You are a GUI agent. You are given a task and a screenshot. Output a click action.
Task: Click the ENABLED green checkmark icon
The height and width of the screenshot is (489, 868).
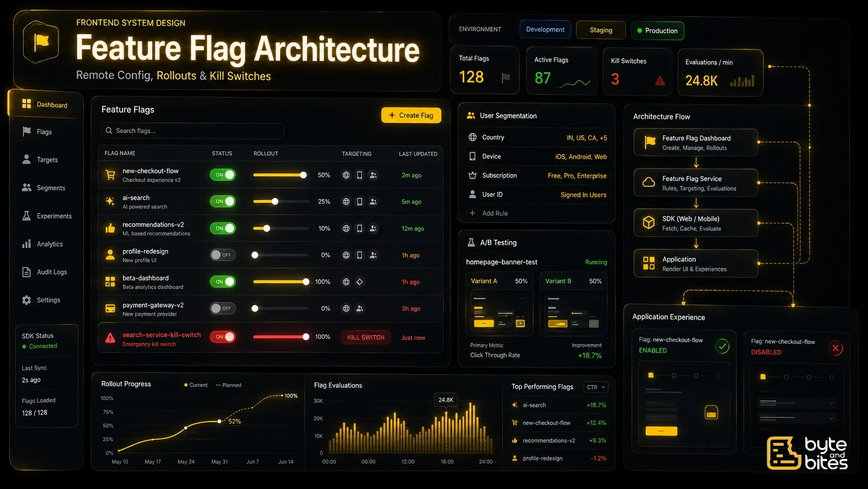(722, 346)
